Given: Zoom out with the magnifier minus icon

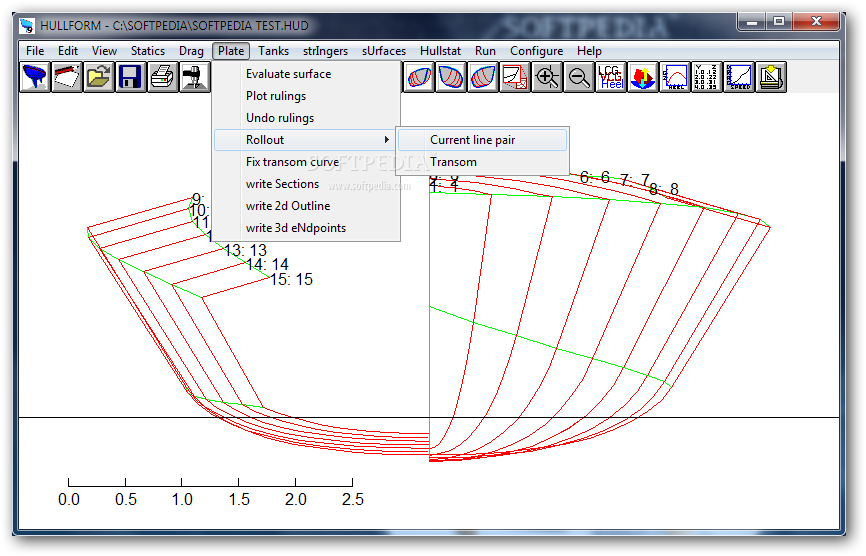Looking at the screenshot, I should (579, 77).
